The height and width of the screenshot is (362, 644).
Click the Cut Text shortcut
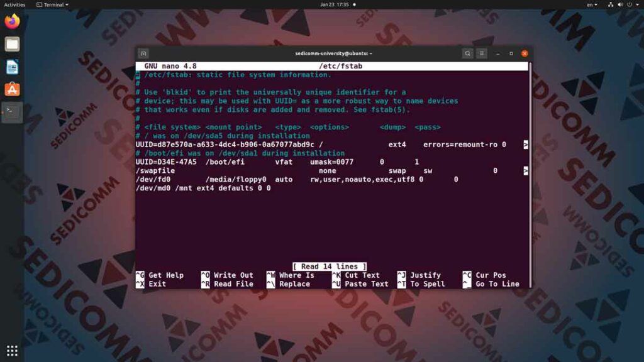point(356,275)
